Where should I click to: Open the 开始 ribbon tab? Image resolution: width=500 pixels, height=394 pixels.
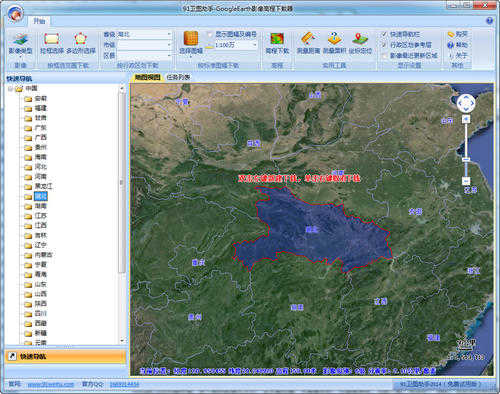pyautogui.click(x=39, y=21)
